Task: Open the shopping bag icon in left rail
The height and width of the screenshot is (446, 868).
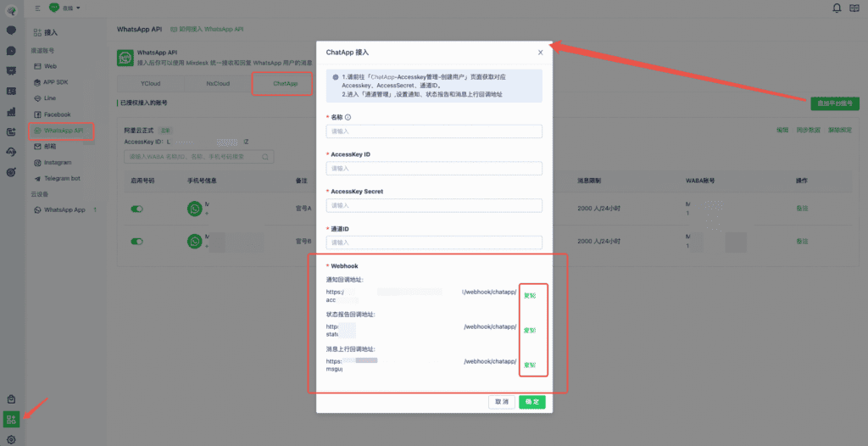Action: pos(11,399)
